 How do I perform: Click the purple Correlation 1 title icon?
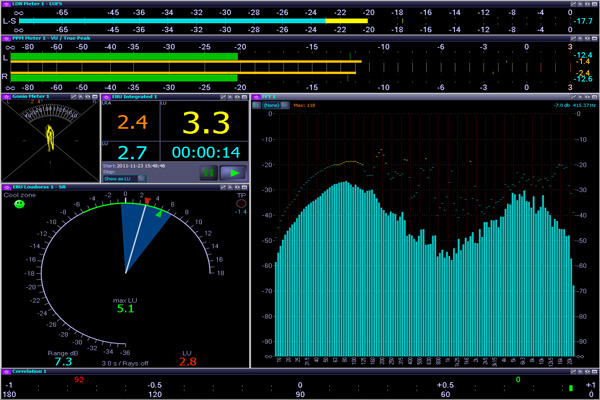[x=6, y=371]
